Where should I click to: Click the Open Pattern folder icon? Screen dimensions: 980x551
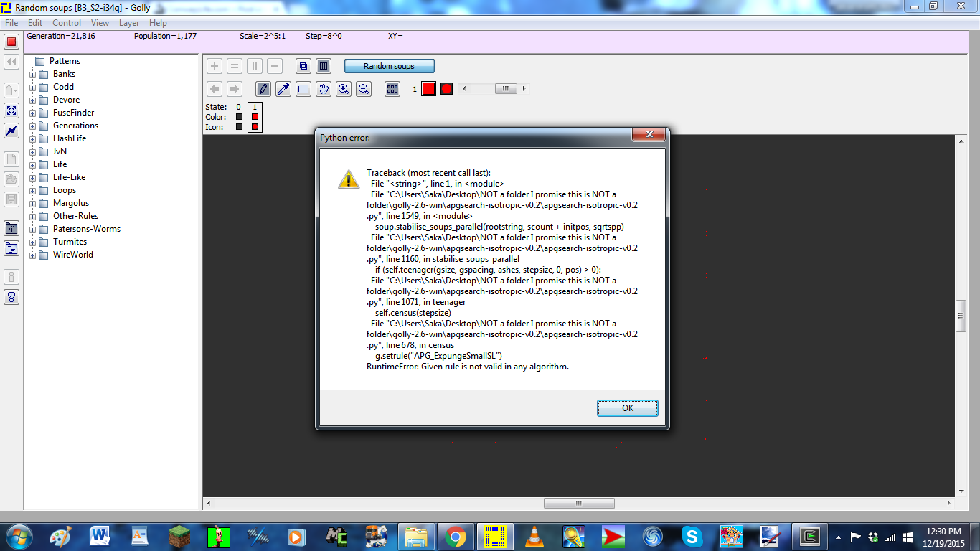click(11, 179)
